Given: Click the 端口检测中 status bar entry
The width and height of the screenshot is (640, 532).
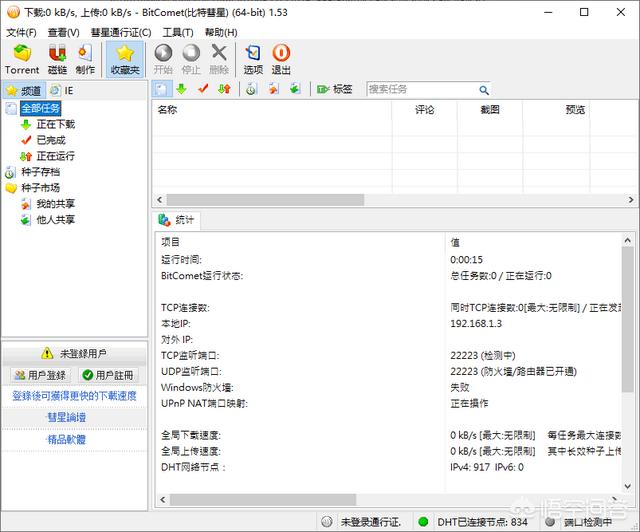Looking at the screenshot, I should (x=588, y=522).
